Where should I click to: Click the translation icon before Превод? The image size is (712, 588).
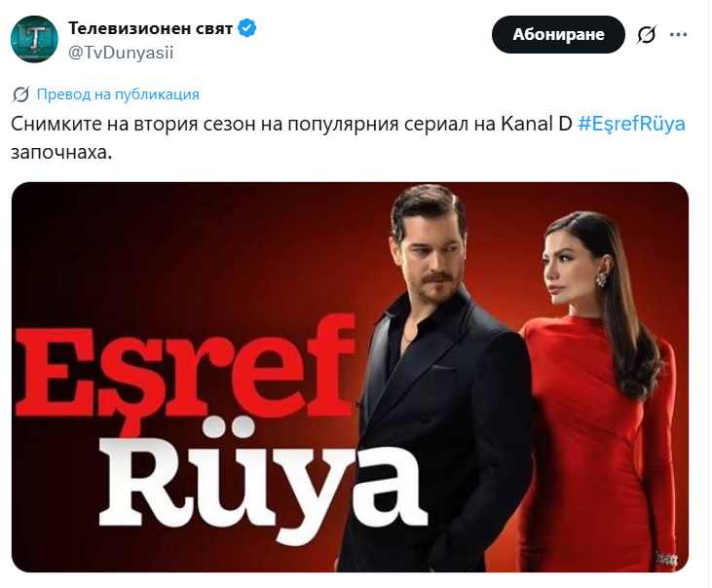tap(20, 94)
